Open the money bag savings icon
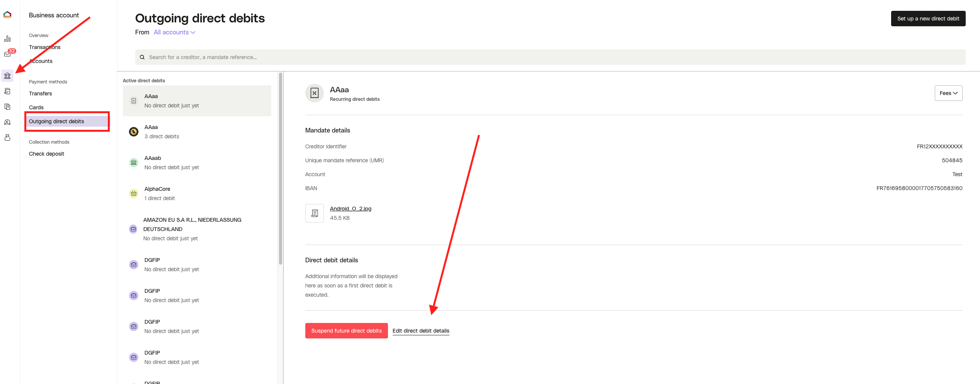The height and width of the screenshot is (384, 980). [7, 138]
